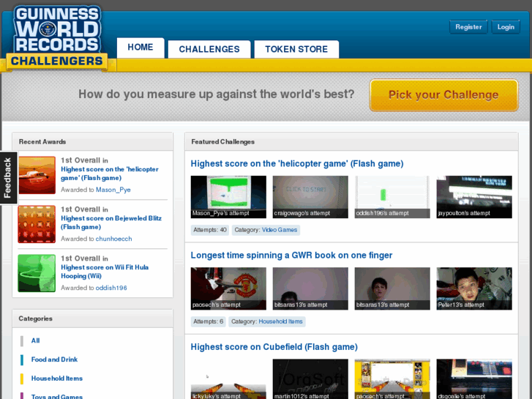The height and width of the screenshot is (399, 532).
Task: Open Highest score on Wii Fit Hula Hooping link
Action: [x=105, y=272]
